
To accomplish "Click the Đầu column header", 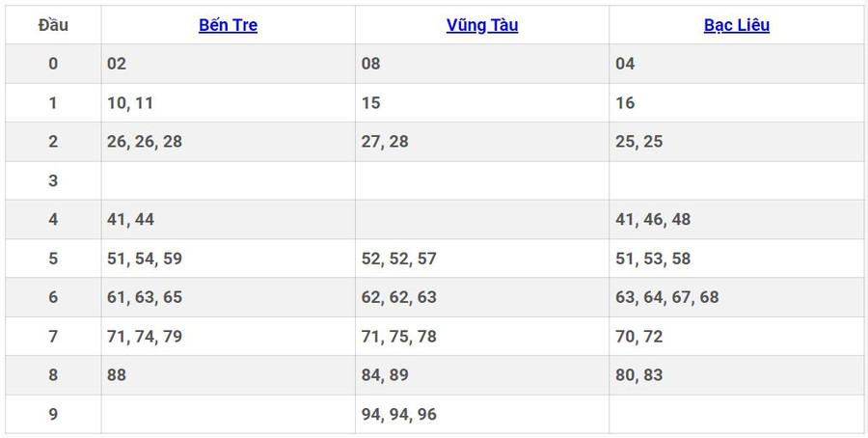I will coord(53,25).
